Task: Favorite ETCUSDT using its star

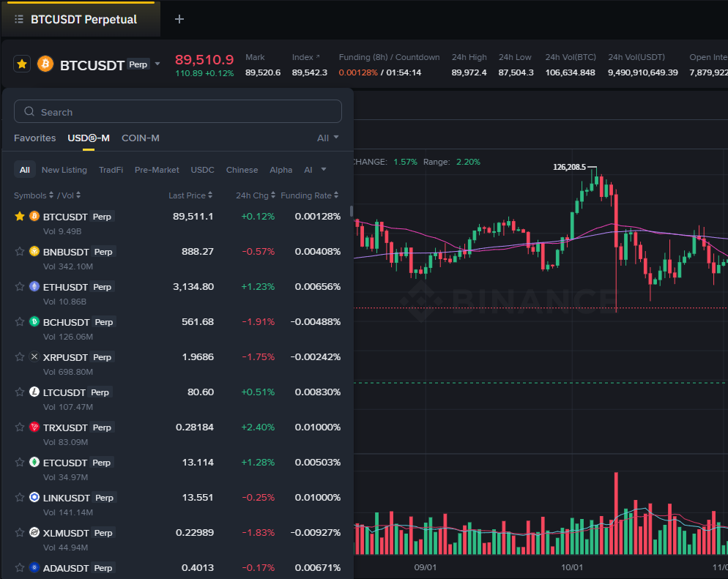Action: [20, 462]
